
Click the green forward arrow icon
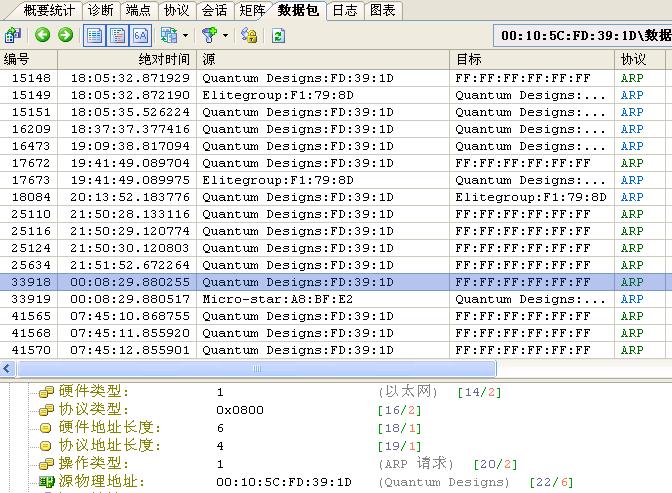click(65, 35)
